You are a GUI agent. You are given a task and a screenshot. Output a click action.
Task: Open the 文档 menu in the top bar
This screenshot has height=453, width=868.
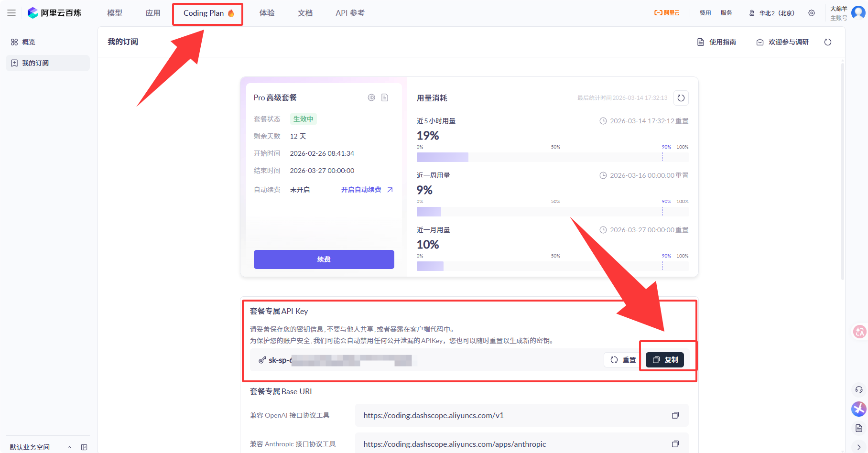click(305, 13)
